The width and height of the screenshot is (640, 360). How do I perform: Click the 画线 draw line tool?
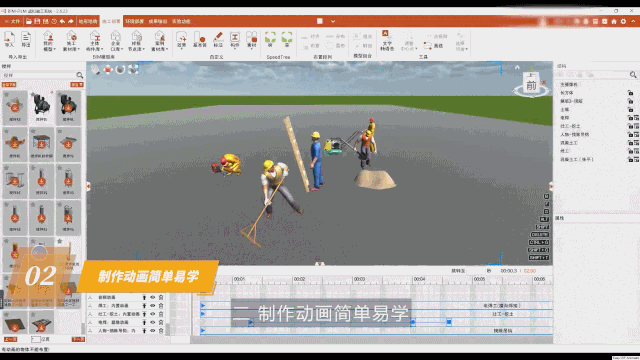tap(433, 46)
